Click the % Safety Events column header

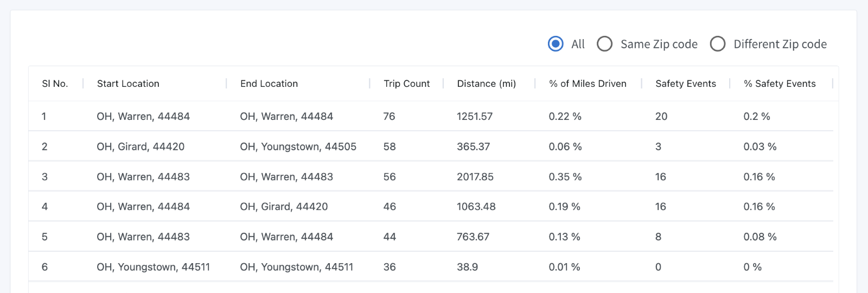coord(780,84)
